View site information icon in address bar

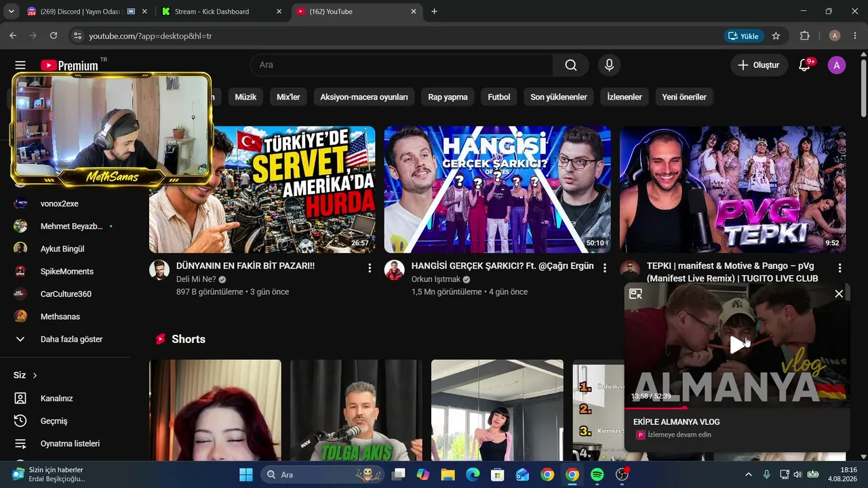[77, 36]
